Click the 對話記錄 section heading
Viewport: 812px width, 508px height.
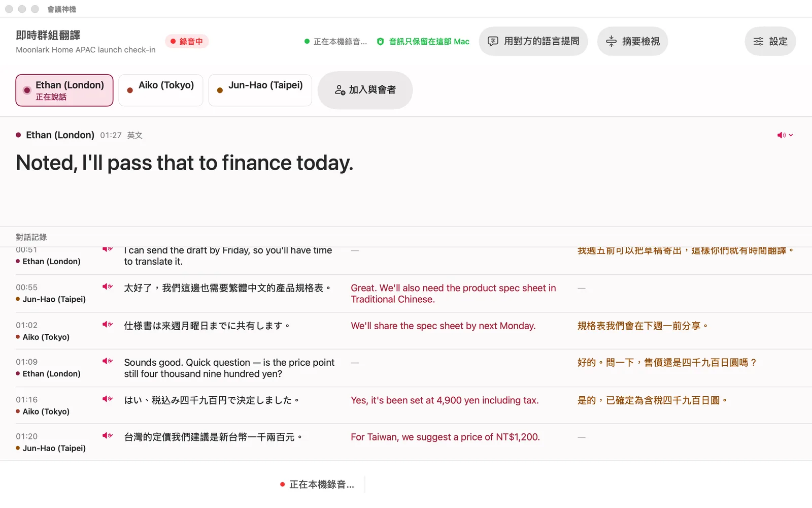[x=31, y=237]
